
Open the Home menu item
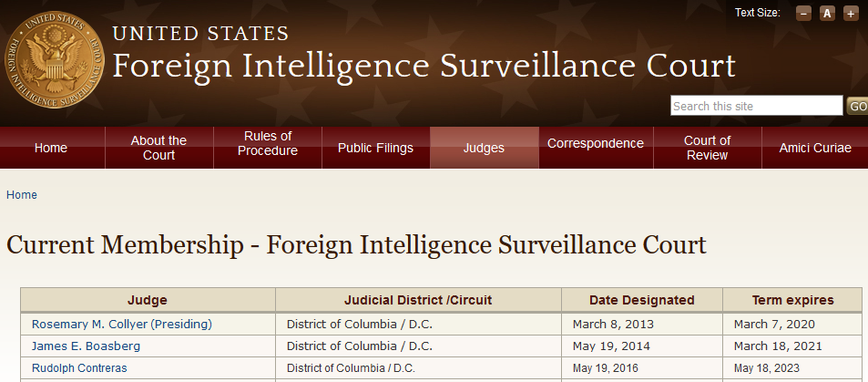click(x=51, y=148)
